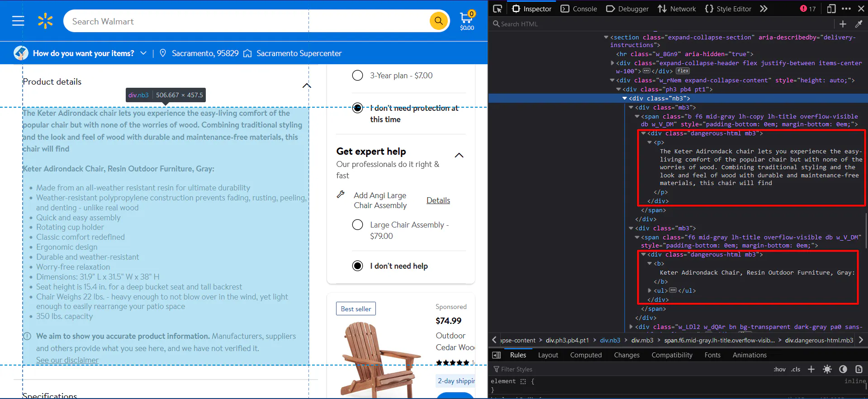Collapse the selected div.nb3 node
The image size is (868, 399).
625,98
